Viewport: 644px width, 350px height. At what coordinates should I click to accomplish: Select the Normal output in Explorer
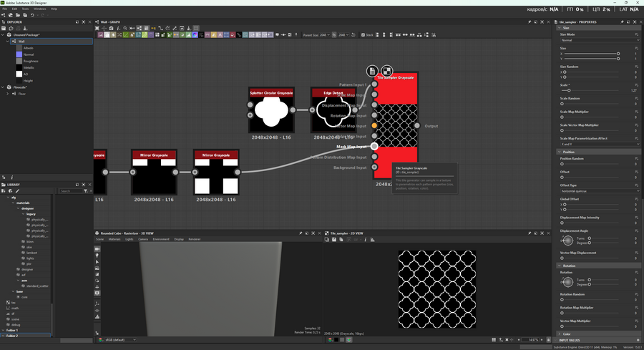click(29, 54)
